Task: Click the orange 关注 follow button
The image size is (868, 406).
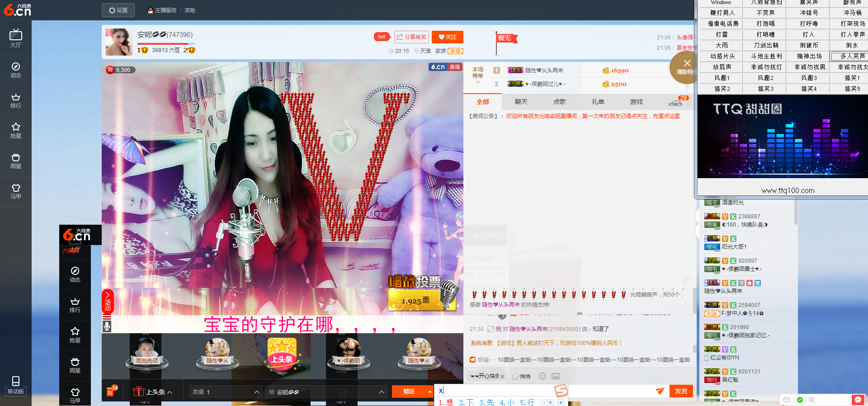Action: [x=448, y=37]
